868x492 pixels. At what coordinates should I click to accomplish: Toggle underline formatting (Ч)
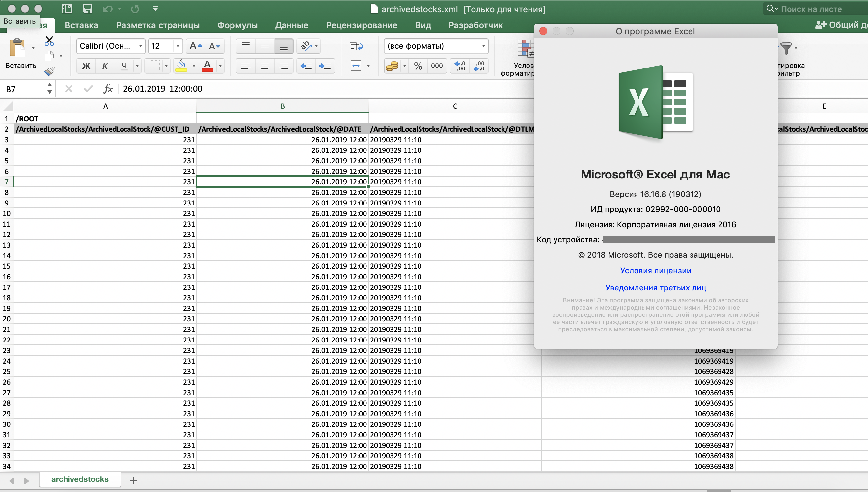click(x=124, y=66)
